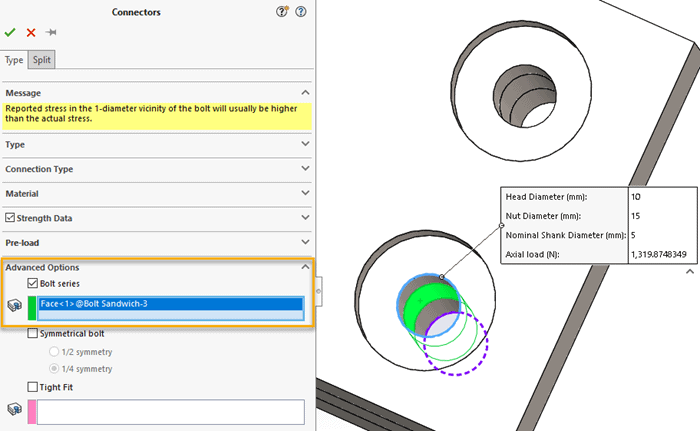Click the bolt series face selection icon
Image resolution: width=700 pixels, height=431 pixels.
pyautogui.click(x=14, y=307)
